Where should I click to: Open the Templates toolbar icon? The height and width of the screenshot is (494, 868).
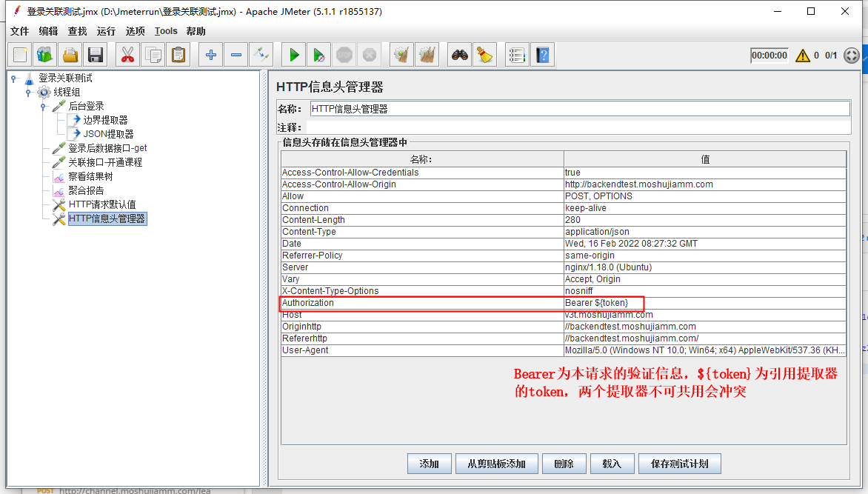click(45, 55)
